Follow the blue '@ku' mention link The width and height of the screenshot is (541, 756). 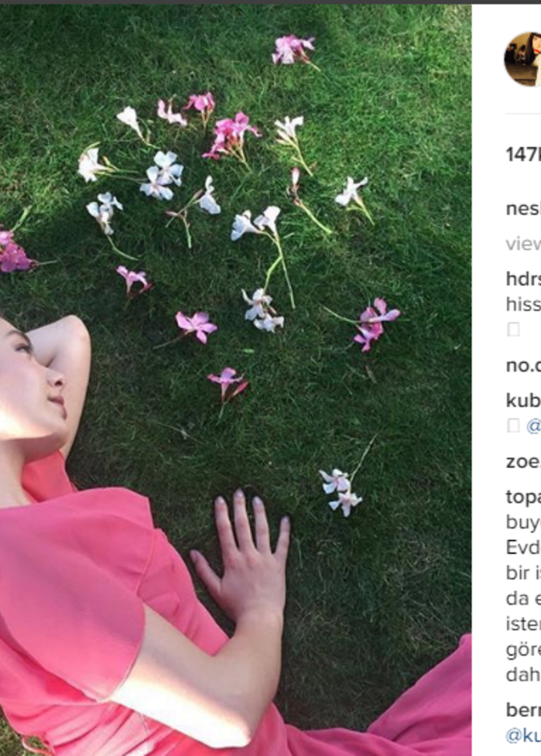pos(523,736)
